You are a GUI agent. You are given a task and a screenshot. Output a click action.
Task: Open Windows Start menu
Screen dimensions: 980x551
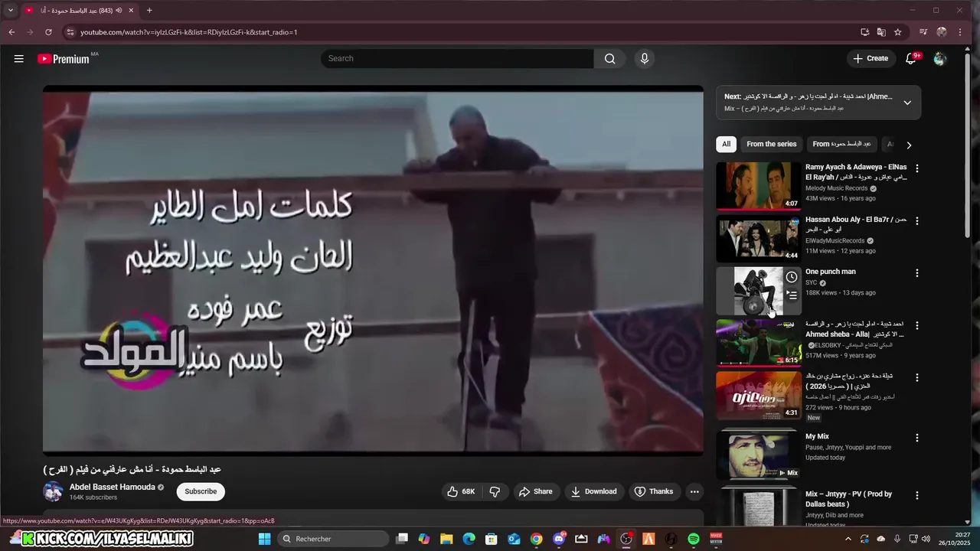tap(264, 539)
